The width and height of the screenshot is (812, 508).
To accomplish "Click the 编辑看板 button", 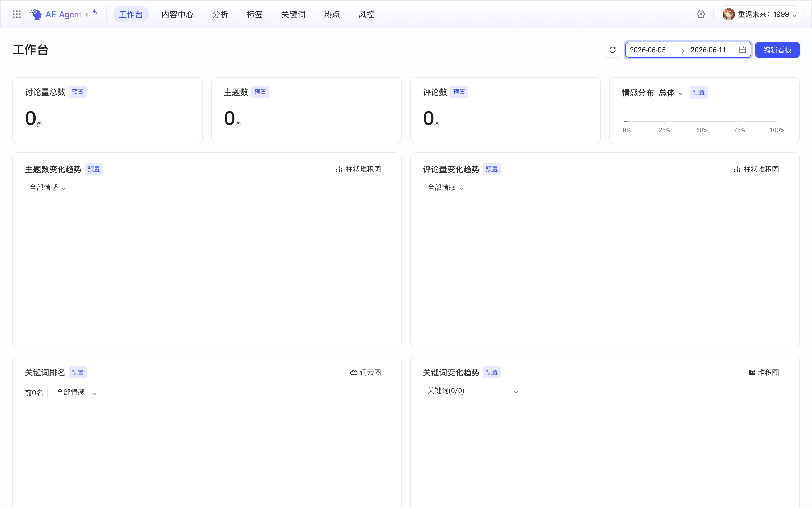I will tap(777, 50).
